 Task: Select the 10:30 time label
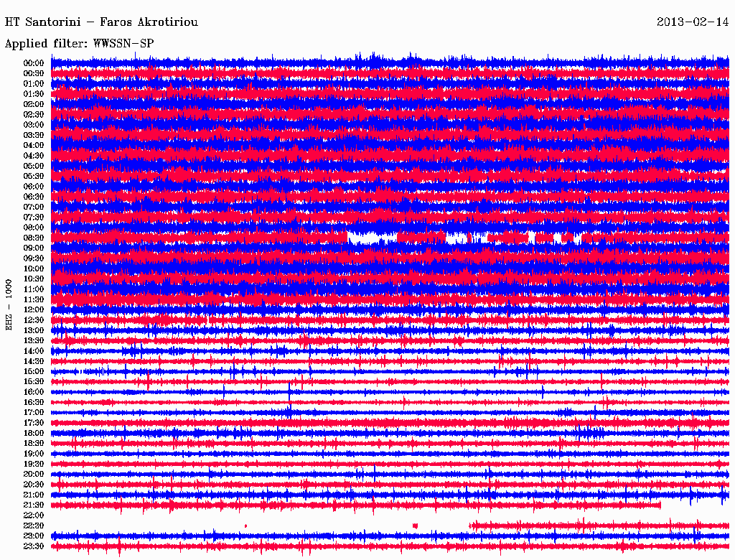click(34, 279)
